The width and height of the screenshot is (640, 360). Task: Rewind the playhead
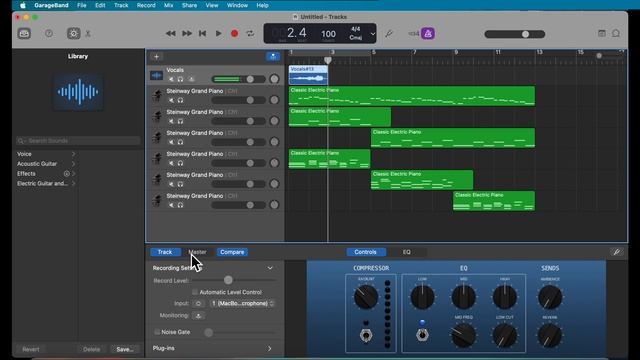click(x=171, y=33)
